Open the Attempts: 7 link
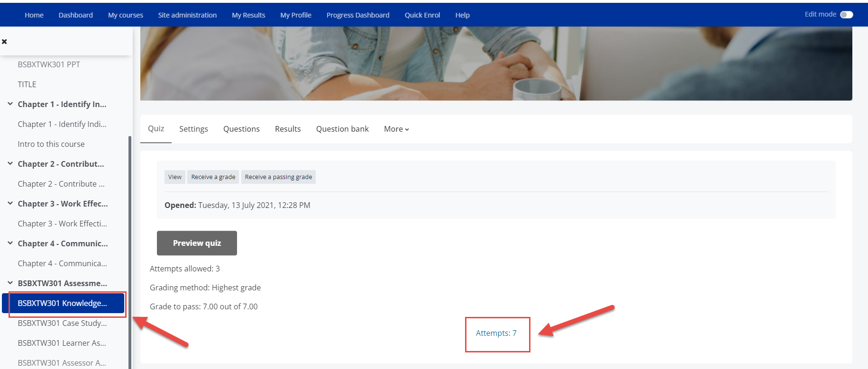The height and width of the screenshot is (369, 868). point(496,333)
